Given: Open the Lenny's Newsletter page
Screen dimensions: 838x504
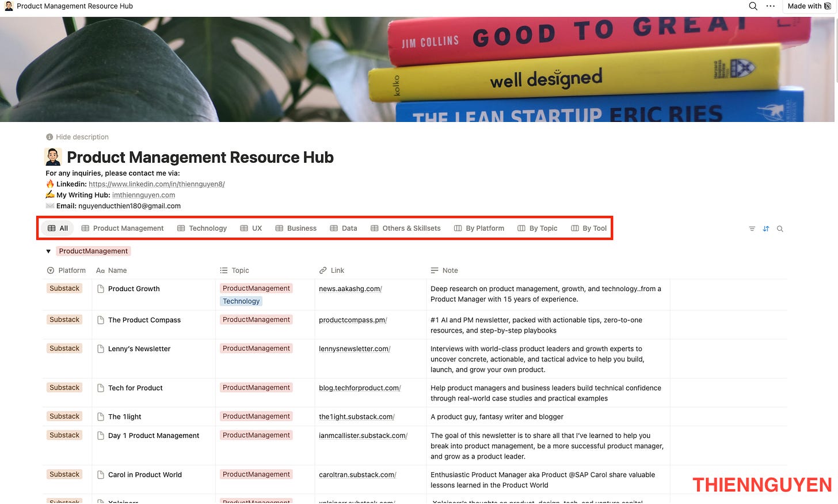Looking at the screenshot, I should click(139, 349).
